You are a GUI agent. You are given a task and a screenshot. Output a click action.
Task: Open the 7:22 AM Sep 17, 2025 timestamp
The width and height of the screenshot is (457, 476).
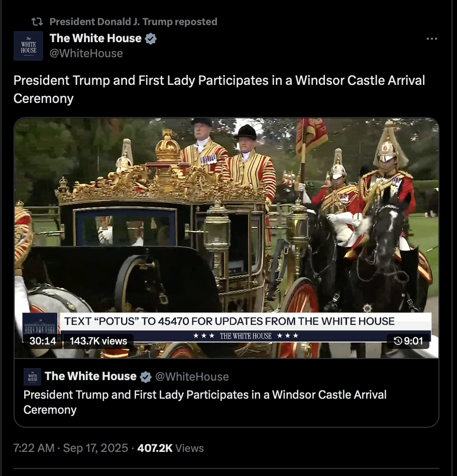pos(71,448)
